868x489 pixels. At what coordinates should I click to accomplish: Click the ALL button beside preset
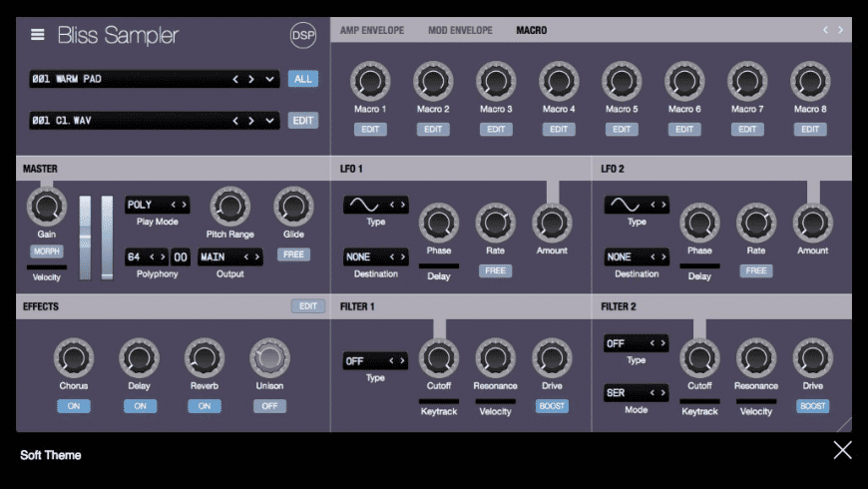pyautogui.click(x=303, y=79)
